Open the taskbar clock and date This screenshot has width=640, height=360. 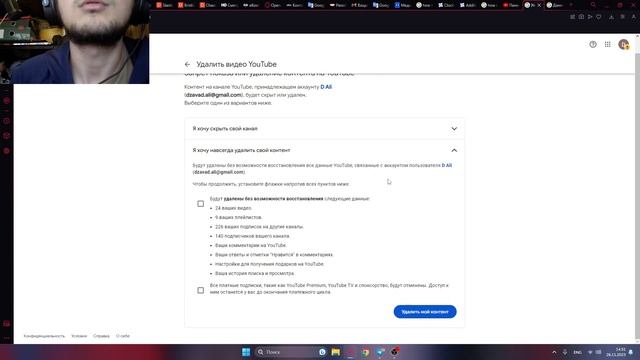click(616, 352)
